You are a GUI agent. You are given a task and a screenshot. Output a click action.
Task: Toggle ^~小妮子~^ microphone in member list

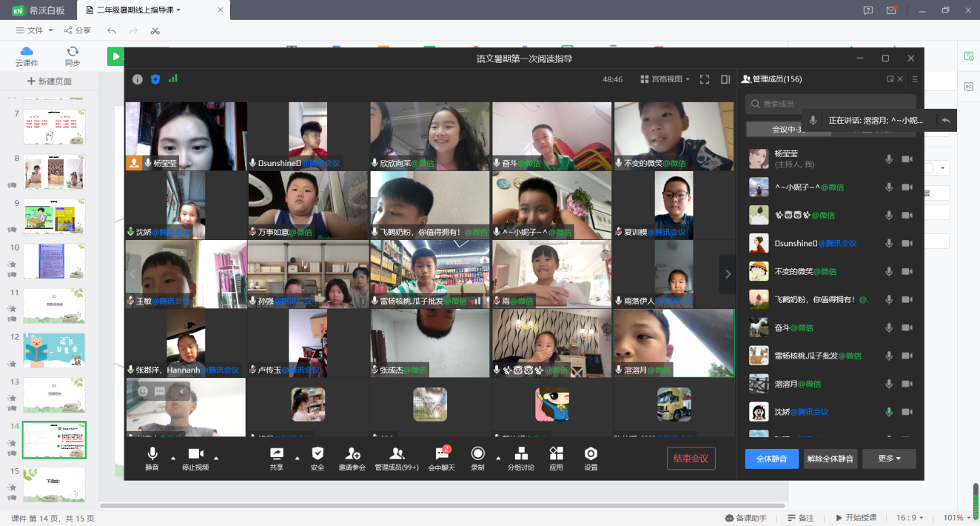[x=889, y=187]
